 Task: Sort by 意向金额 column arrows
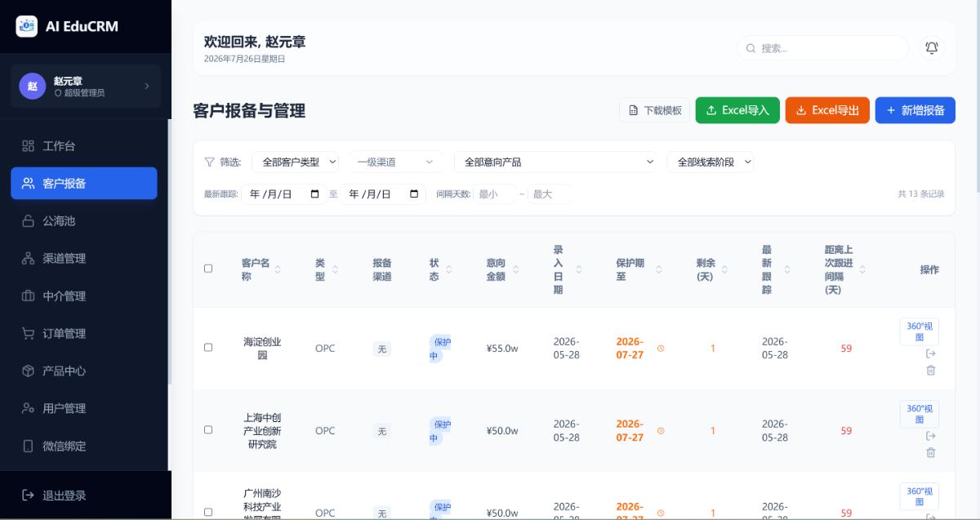pos(515,269)
